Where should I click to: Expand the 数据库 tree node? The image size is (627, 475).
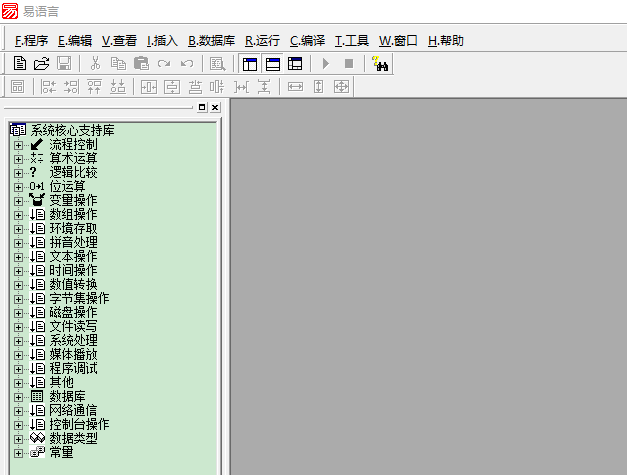tap(18, 397)
